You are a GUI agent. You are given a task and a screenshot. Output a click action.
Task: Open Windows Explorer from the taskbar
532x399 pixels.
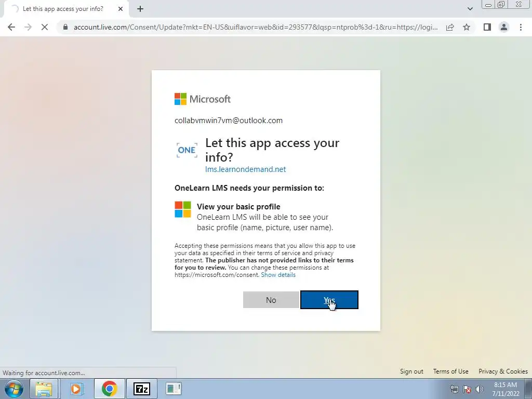tap(44, 389)
